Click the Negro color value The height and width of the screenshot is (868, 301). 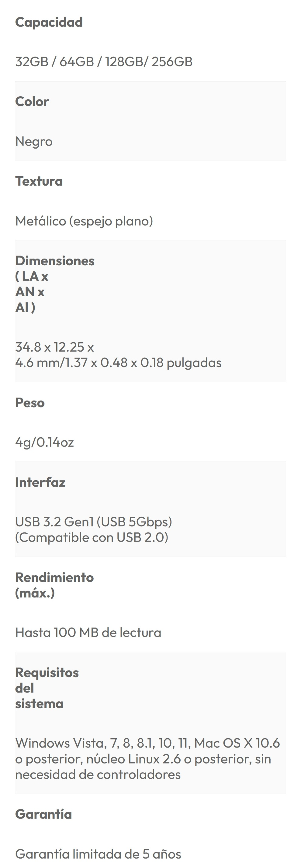(34, 142)
